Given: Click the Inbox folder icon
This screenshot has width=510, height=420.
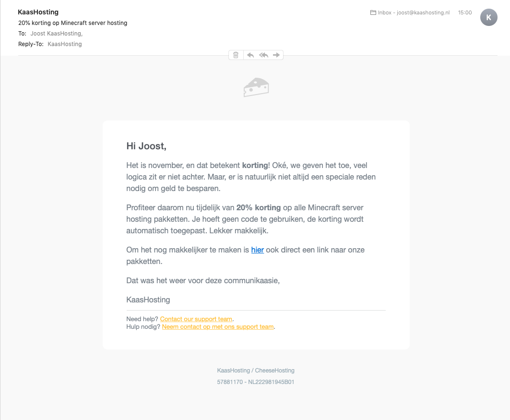Looking at the screenshot, I should [x=373, y=13].
